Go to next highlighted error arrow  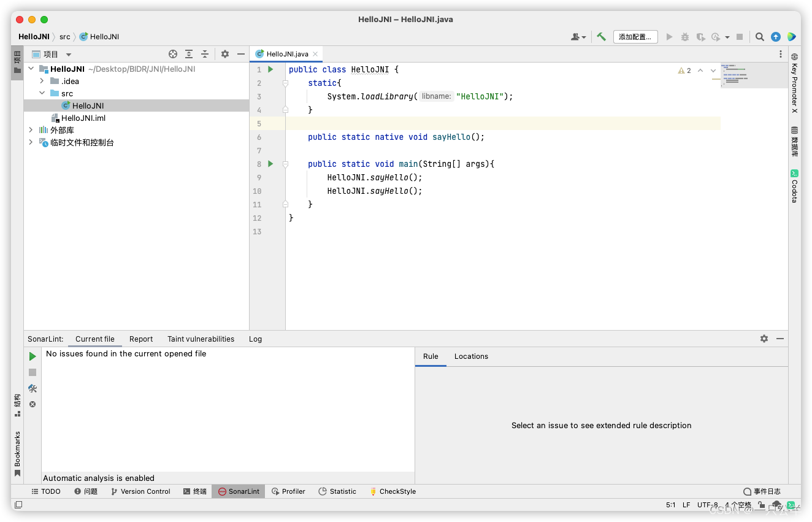pyautogui.click(x=713, y=71)
